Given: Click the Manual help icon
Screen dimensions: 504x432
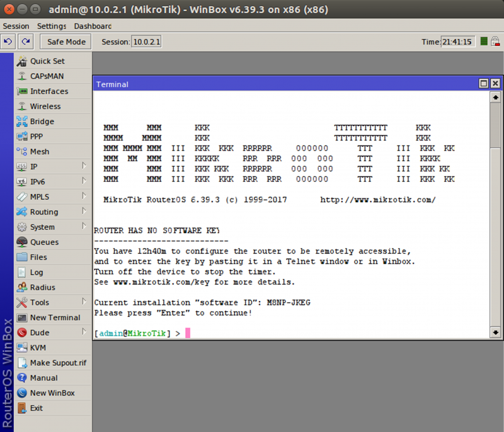Looking at the screenshot, I should 22,378.
